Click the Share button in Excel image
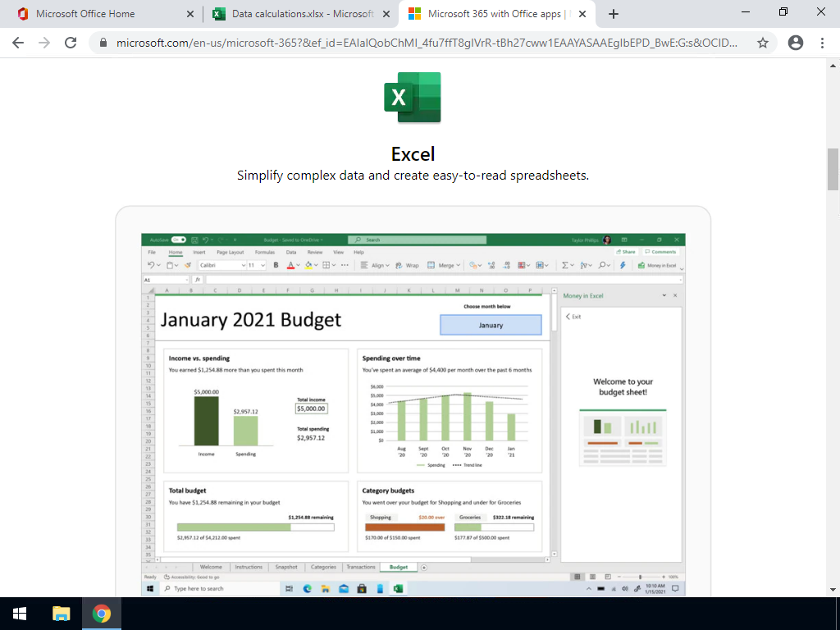Image resolution: width=840 pixels, height=630 pixels. (x=626, y=252)
